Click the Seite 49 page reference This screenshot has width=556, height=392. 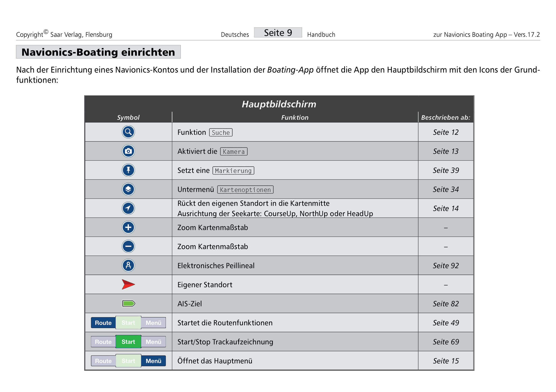(446, 323)
